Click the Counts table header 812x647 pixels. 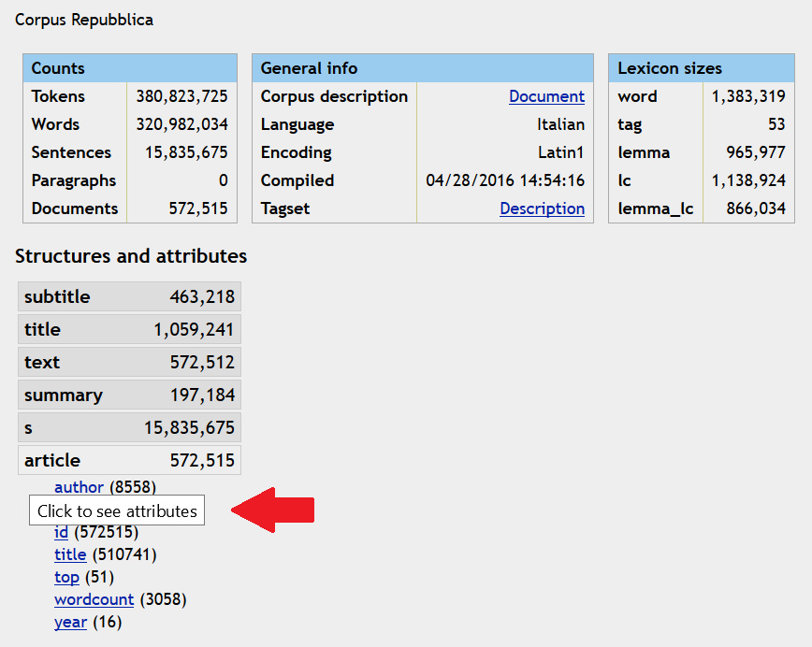pos(130,68)
